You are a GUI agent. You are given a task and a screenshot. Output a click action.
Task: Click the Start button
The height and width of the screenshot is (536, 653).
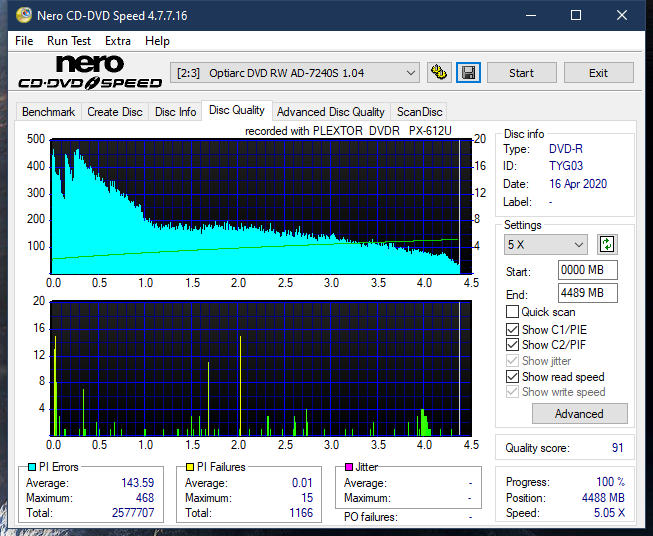click(521, 73)
